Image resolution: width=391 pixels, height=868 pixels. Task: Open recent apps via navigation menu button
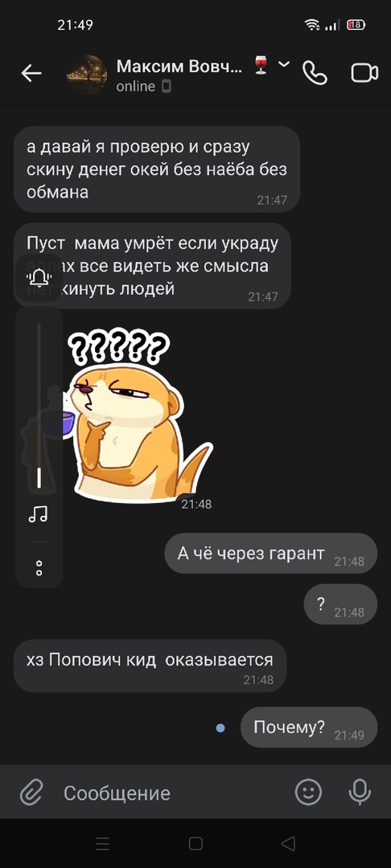[102, 843]
